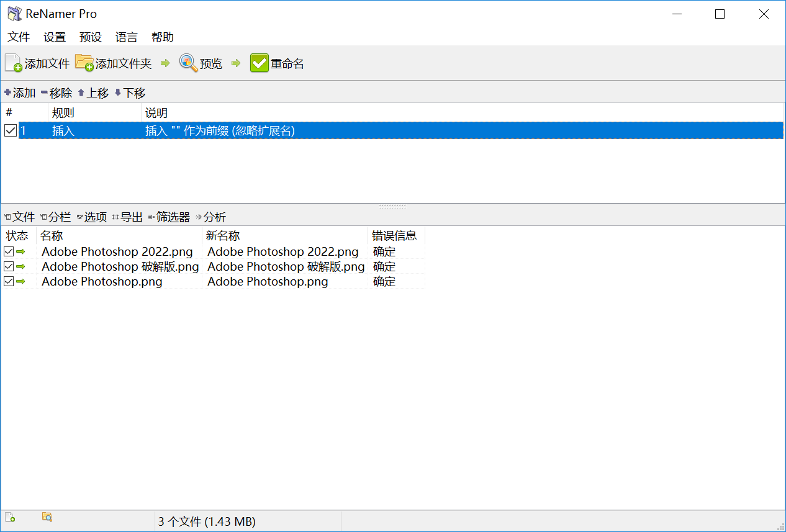Viewport: 786px width, 532px height.
Task: Click the Rename (重命名) green check button
Action: click(278, 63)
